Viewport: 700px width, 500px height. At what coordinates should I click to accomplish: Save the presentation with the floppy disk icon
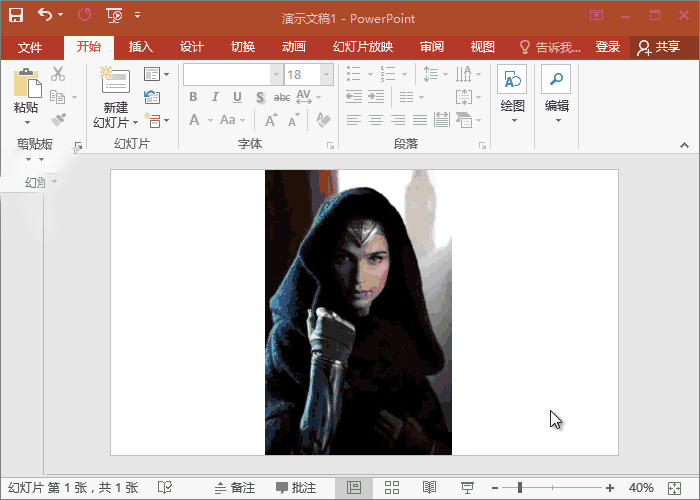click(x=16, y=15)
